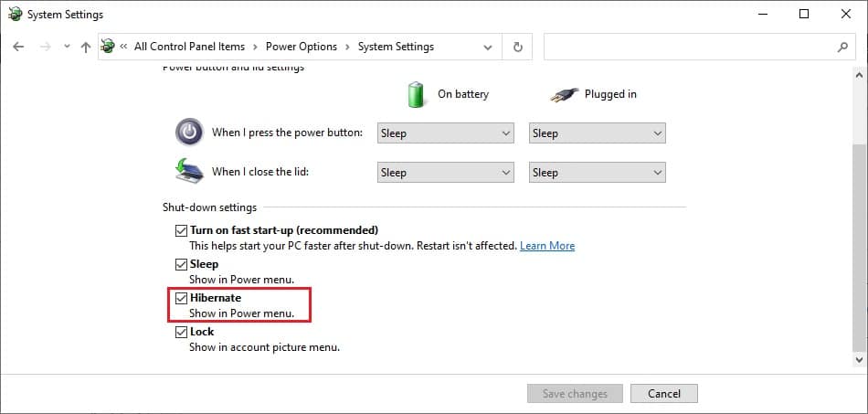Click the Control Panel address bar icon
The height and width of the screenshot is (414, 868).
pos(109,47)
